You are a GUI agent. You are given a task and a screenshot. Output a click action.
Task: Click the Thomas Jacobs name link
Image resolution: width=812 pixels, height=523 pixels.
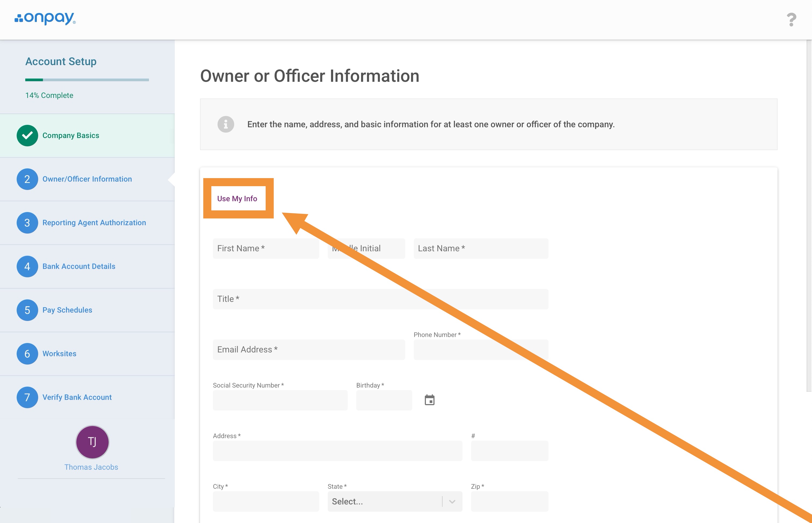(91, 467)
